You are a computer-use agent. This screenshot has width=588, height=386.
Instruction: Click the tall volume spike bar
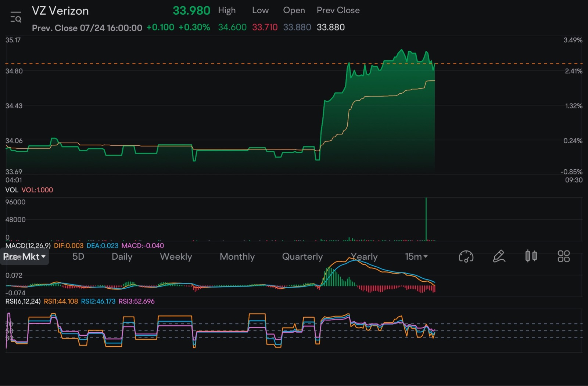tap(426, 219)
